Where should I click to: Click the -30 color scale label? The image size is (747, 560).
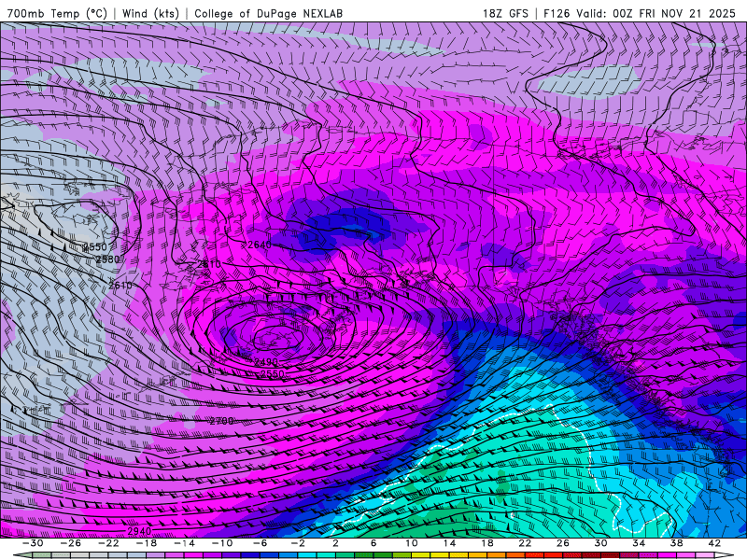[33, 543]
